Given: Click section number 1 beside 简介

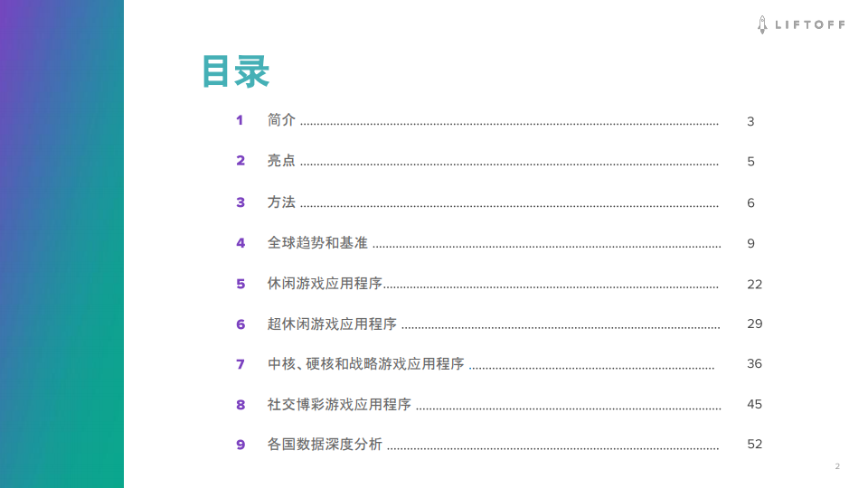Looking at the screenshot, I should 240,120.
